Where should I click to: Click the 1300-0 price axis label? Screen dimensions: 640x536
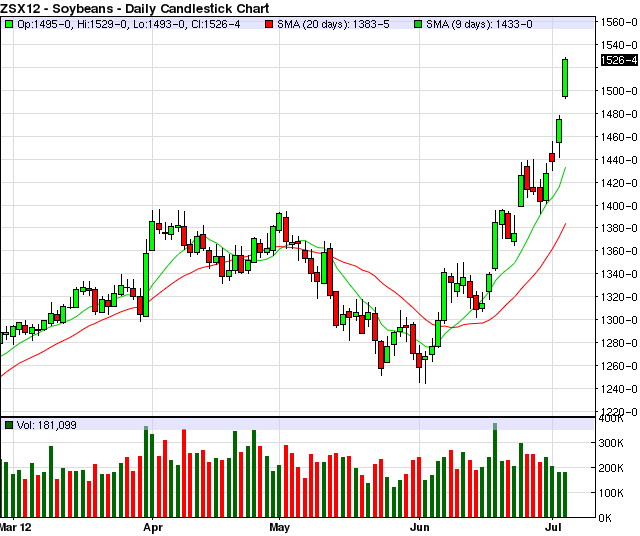[619, 320]
